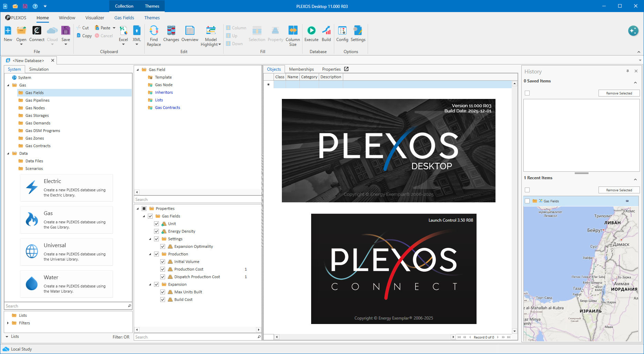Toggle the Build Cost checkbox
This screenshot has width=644, height=354.
[x=163, y=300]
